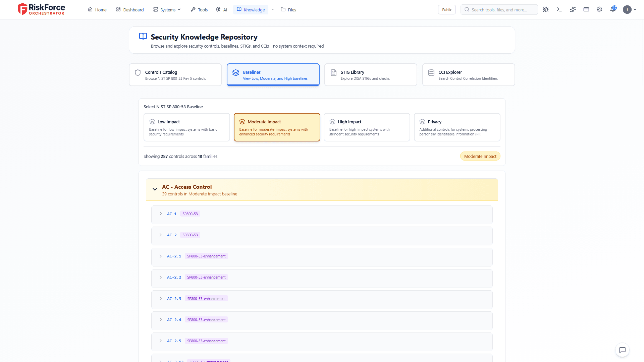Open the AC-1 control link

coord(171,214)
